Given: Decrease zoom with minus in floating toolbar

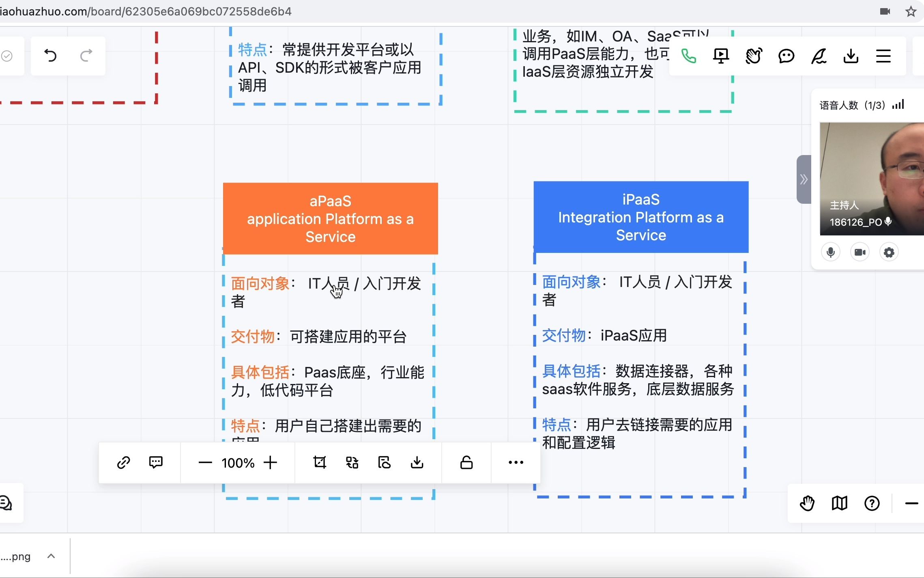Looking at the screenshot, I should click(205, 463).
